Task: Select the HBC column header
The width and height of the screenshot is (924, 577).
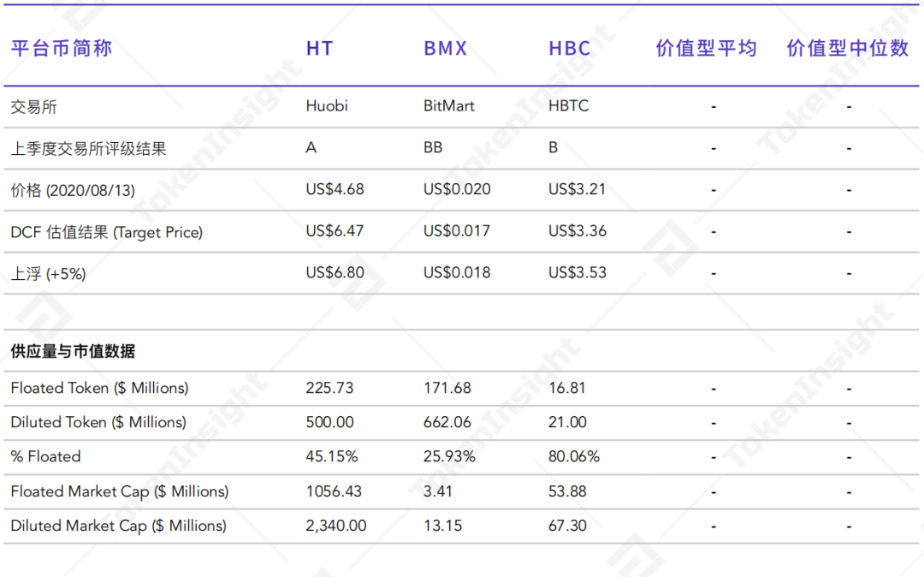Action: [570, 48]
